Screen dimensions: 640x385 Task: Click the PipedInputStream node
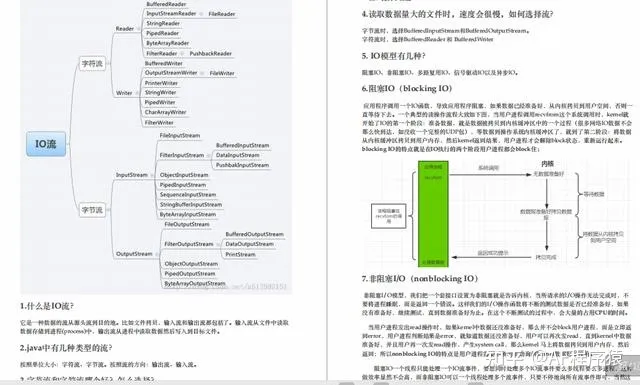pos(183,185)
